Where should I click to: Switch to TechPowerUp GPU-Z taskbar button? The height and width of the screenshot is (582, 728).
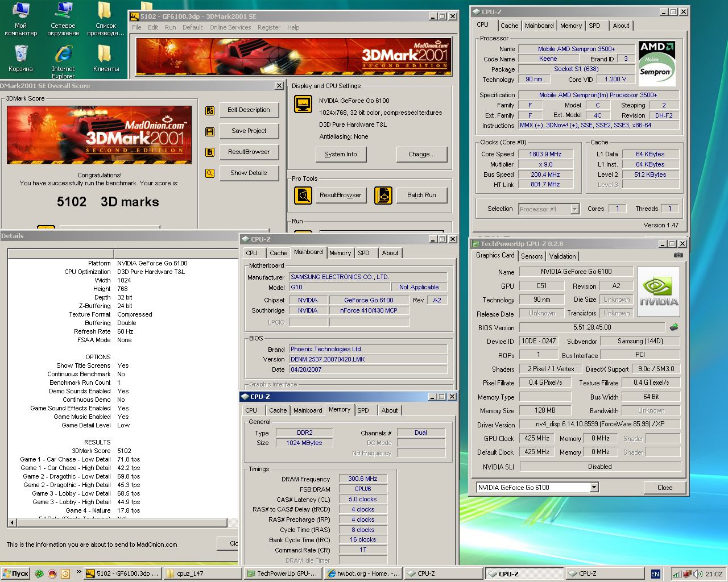pos(283,573)
